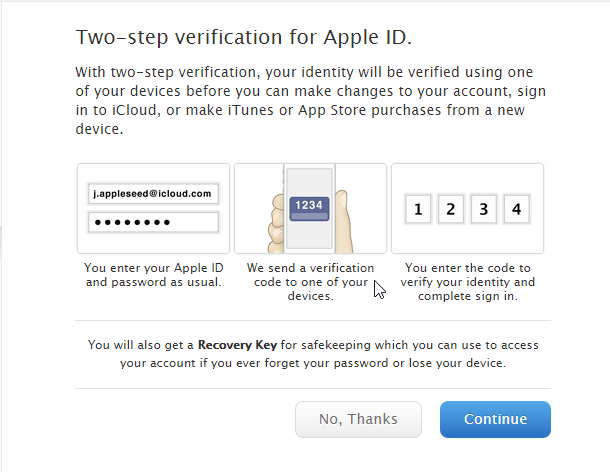Click the introductory two-step verification paragraph
610x472 pixels.
point(310,100)
